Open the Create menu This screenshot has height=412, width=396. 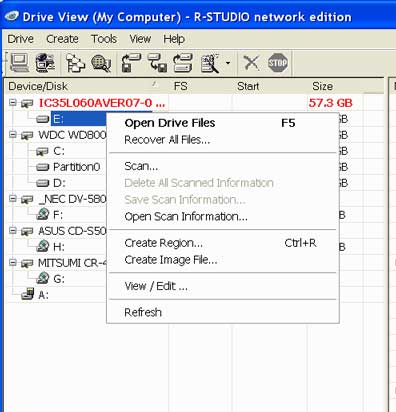(x=62, y=39)
